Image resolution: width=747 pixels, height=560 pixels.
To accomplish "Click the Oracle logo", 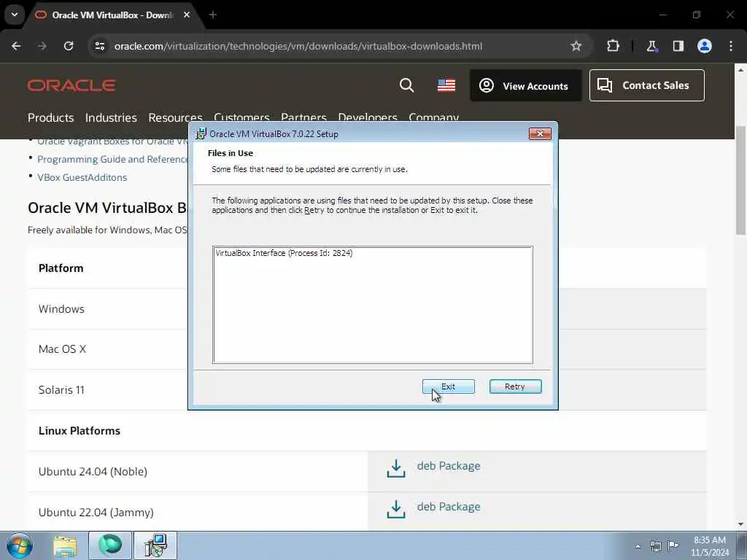I will pos(71,85).
